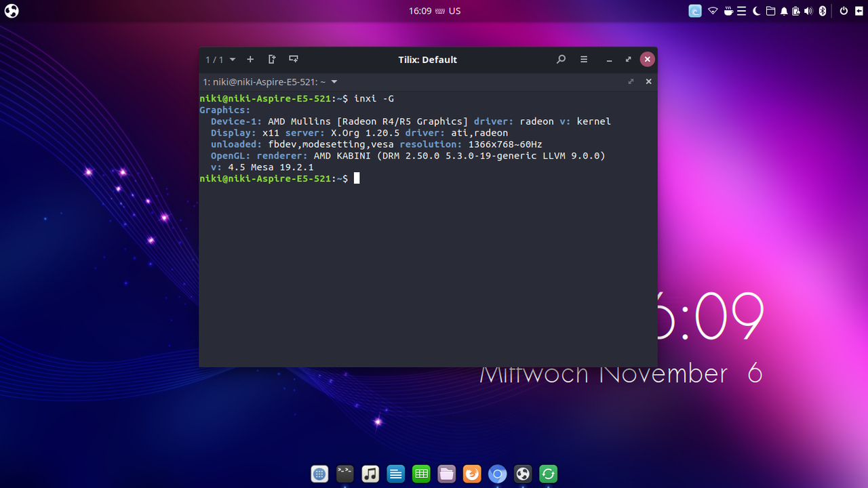This screenshot has height=488, width=868.
Task: Add terminal down split icon
Action: tap(294, 60)
